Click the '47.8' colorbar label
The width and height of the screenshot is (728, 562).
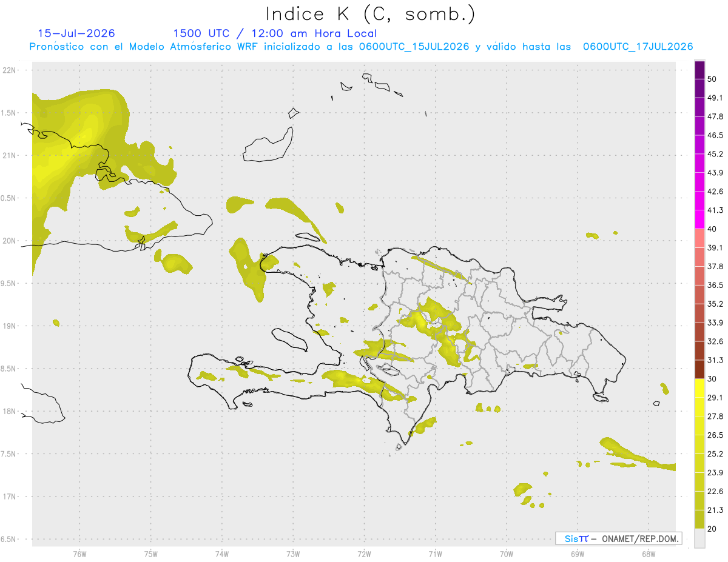click(x=715, y=116)
